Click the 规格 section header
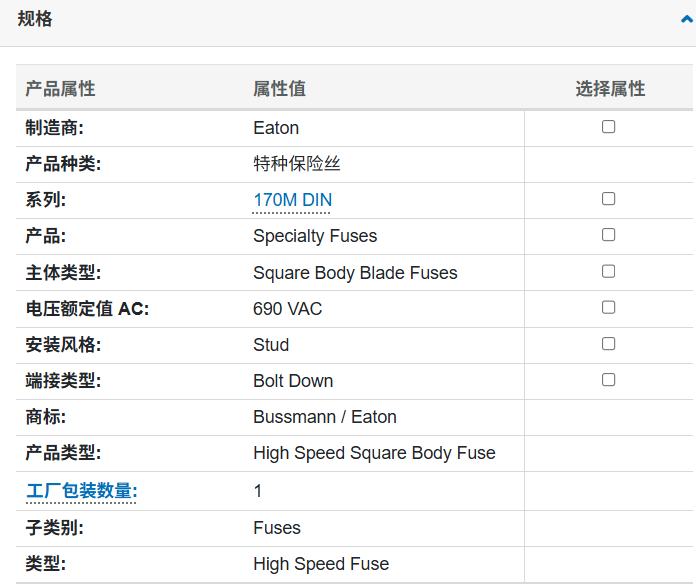This screenshot has width=696, height=584. click(35, 19)
